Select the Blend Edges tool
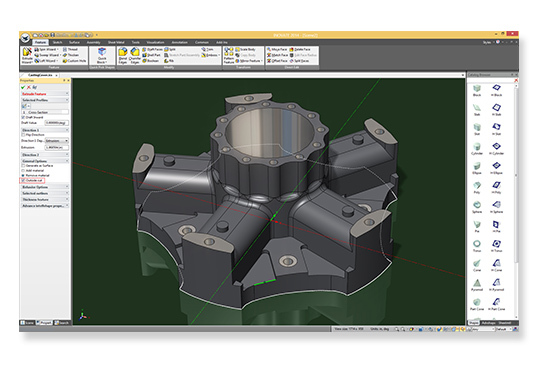The image size is (537, 368). click(x=123, y=55)
